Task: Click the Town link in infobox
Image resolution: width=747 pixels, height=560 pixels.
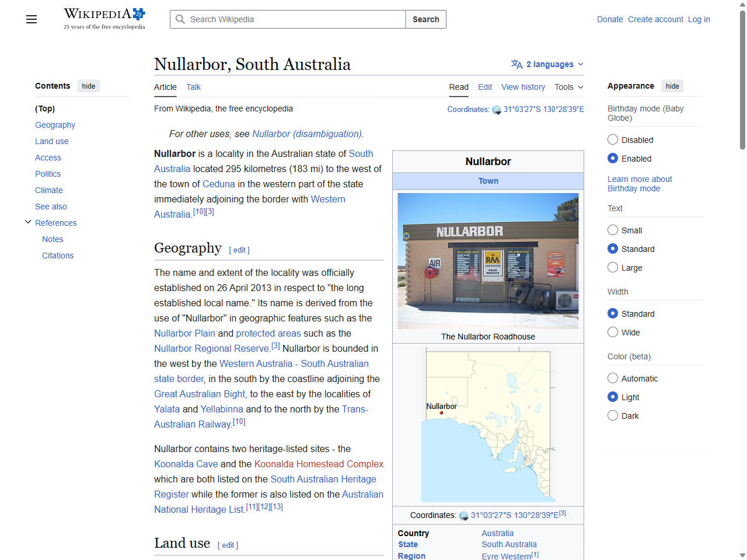Action: tap(488, 181)
